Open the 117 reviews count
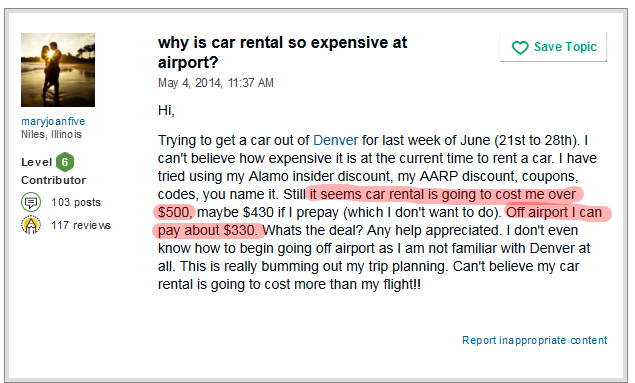The image size is (635, 383). tap(81, 225)
